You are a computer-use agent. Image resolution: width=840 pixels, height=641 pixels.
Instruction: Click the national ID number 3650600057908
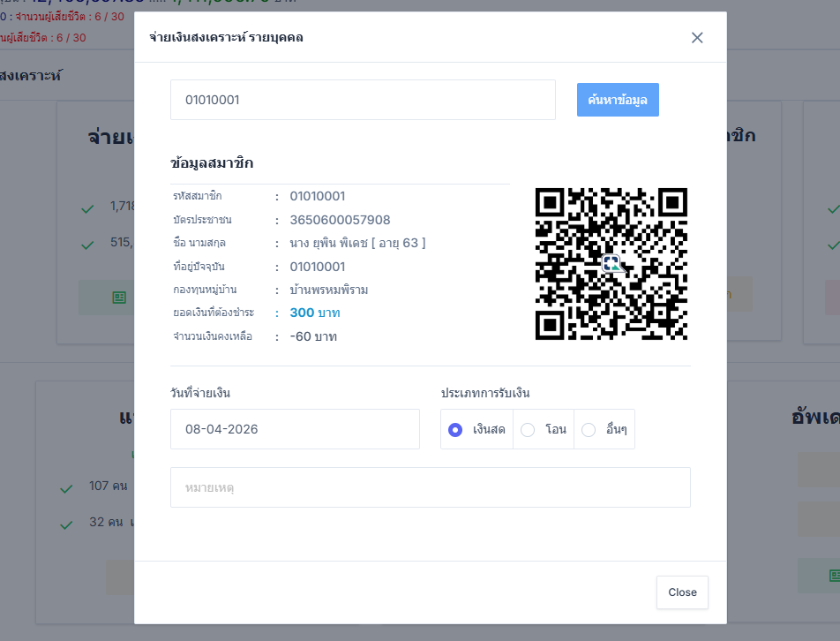click(341, 220)
